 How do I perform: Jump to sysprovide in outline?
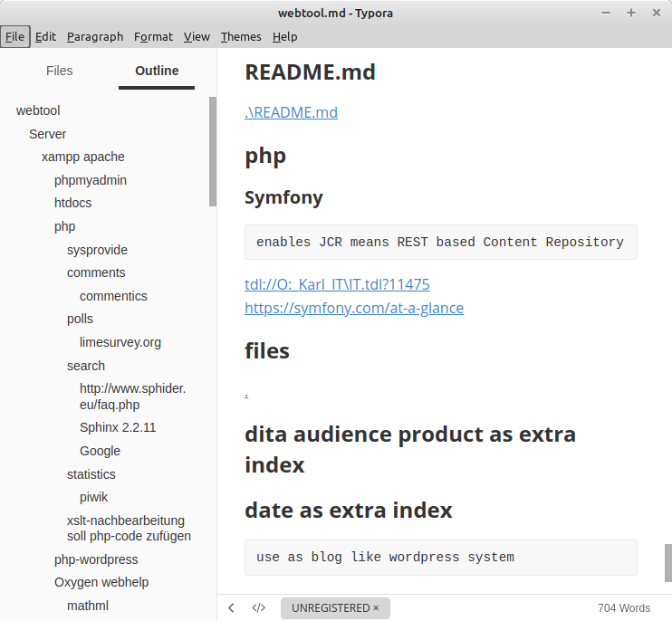coord(97,250)
